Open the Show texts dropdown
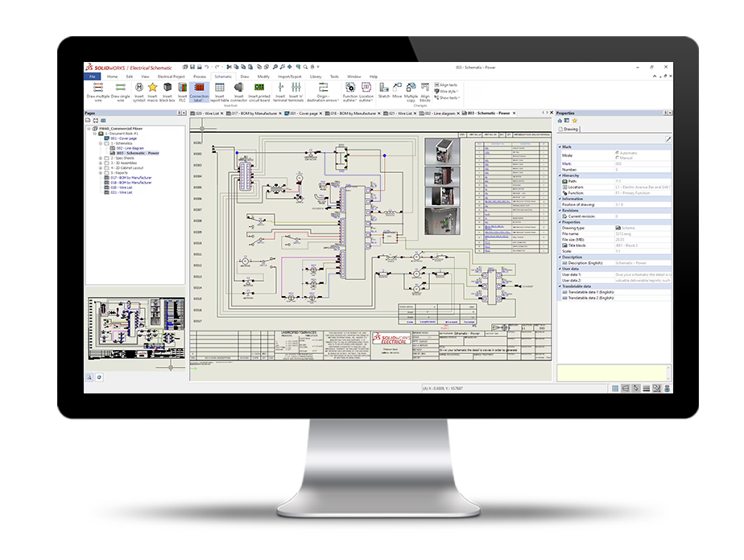This screenshot has height=560, width=744. tap(447, 98)
